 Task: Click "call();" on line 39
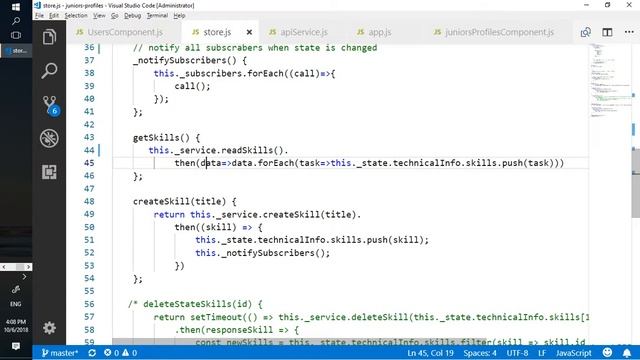192,87
